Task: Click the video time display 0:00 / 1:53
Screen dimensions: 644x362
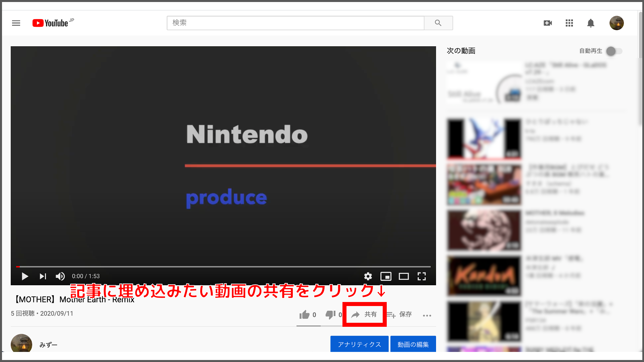Action: point(86,276)
